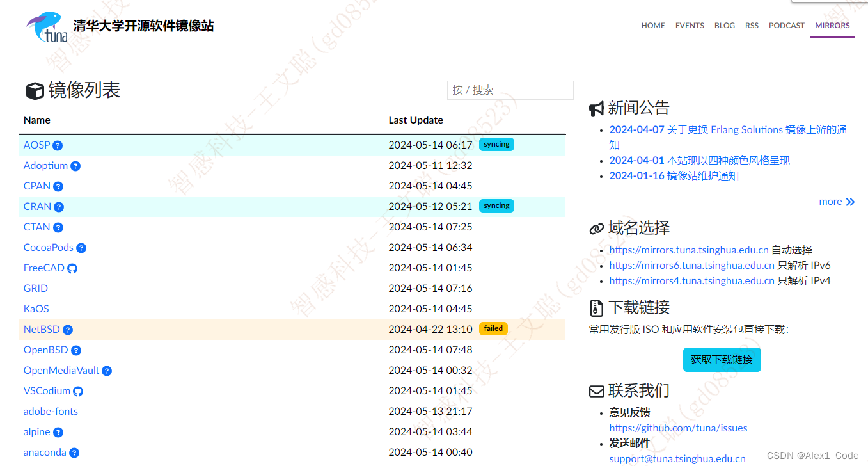Open the help icon next to CPAN
Image resolution: width=868 pixels, height=466 pixels.
point(58,186)
